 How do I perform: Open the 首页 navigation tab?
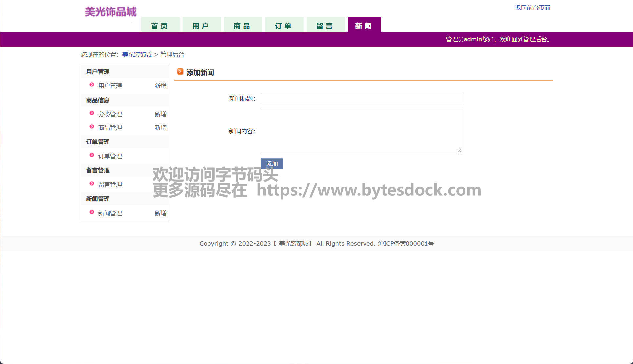coord(160,26)
